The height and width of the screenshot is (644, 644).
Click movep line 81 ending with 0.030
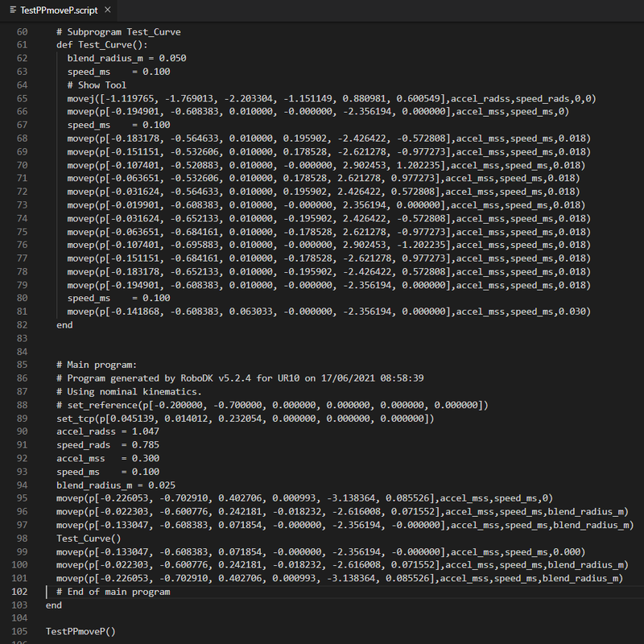(x=328, y=312)
